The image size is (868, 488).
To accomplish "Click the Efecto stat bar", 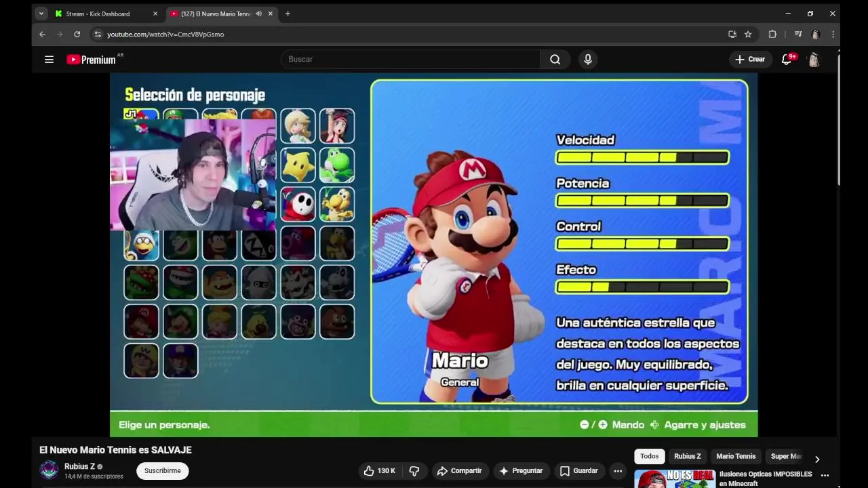I will point(642,287).
